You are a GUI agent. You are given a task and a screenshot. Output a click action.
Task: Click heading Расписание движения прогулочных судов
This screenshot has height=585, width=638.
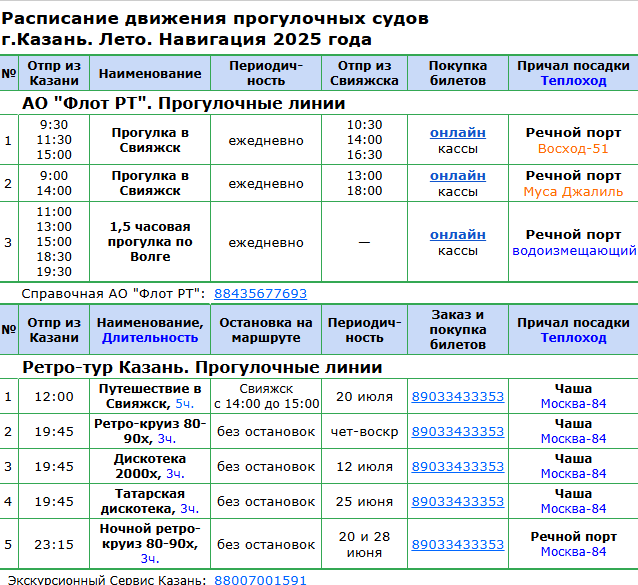click(215, 19)
